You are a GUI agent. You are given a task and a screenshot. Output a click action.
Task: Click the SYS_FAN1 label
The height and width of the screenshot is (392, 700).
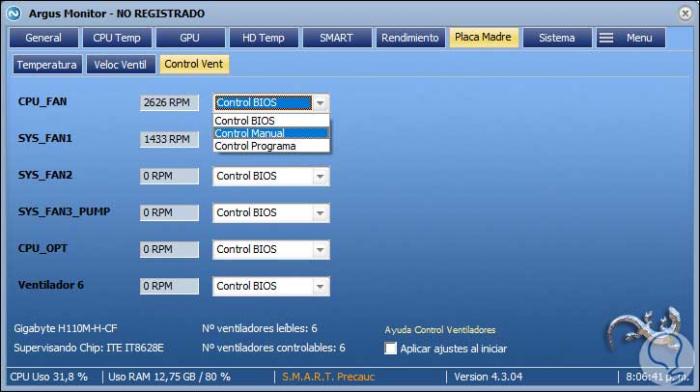45,138
